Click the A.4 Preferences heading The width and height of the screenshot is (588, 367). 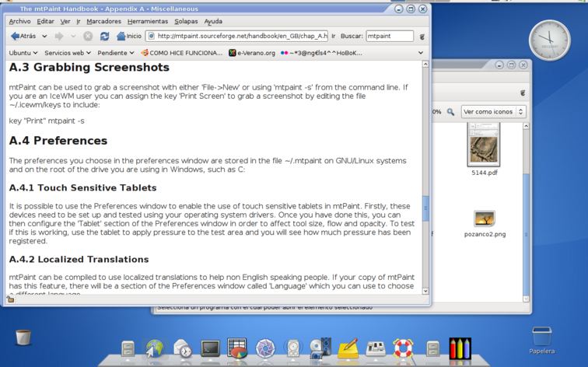coord(58,141)
